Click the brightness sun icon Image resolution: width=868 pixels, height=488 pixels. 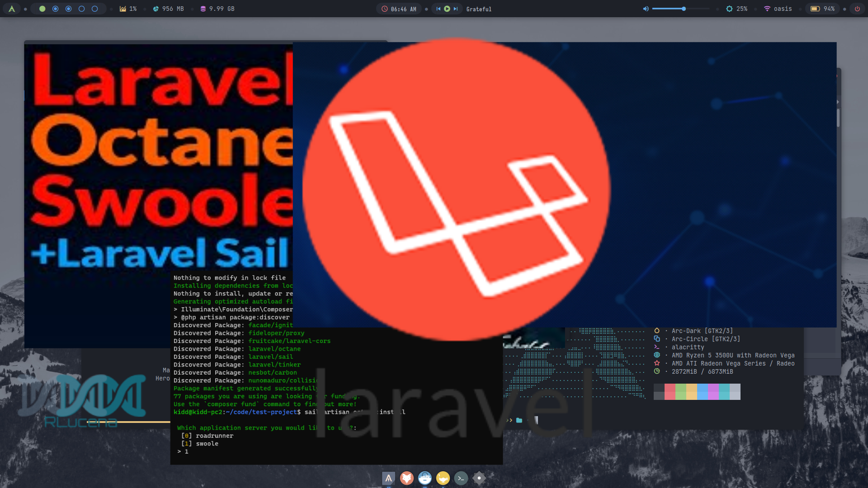point(729,9)
